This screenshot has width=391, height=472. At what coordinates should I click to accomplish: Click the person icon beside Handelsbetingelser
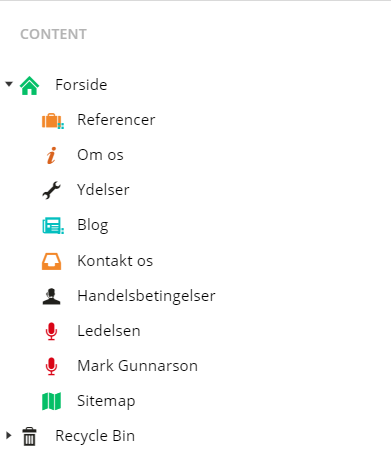(51, 296)
